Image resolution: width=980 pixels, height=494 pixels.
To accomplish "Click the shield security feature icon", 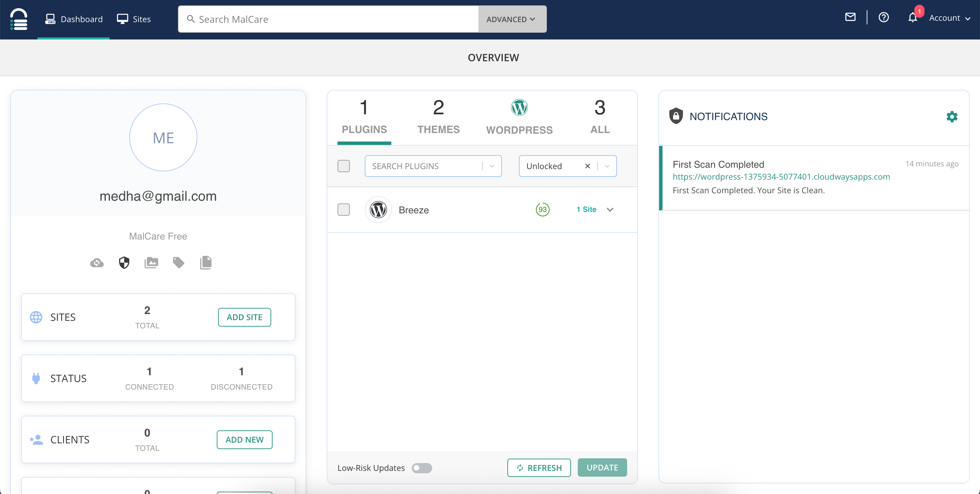I will pos(124,262).
